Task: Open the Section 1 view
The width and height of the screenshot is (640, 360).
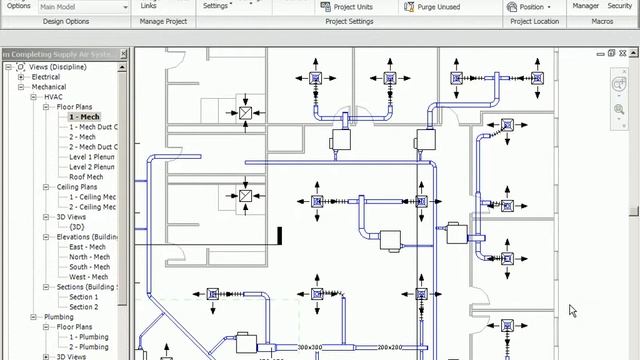Action: (83, 297)
